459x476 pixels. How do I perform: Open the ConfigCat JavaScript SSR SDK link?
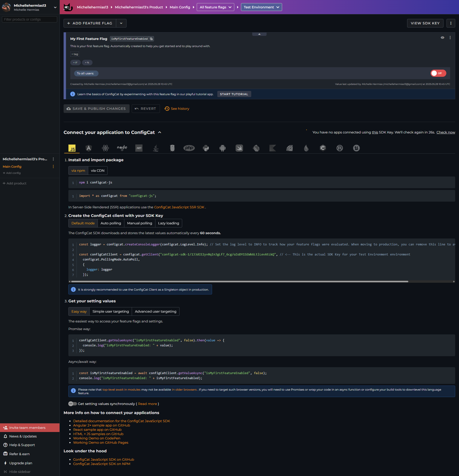pyautogui.click(x=179, y=207)
